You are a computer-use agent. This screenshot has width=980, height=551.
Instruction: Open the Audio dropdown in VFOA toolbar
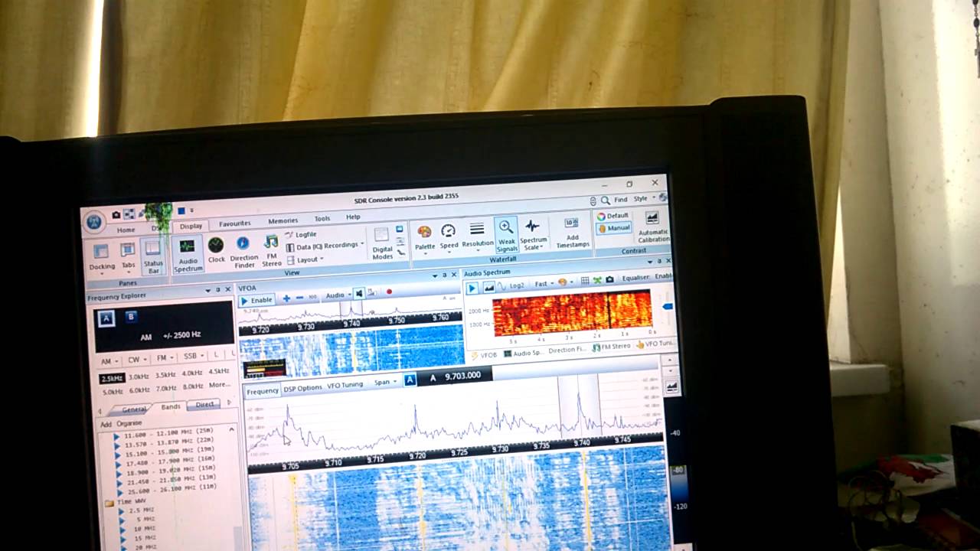point(337,295)
